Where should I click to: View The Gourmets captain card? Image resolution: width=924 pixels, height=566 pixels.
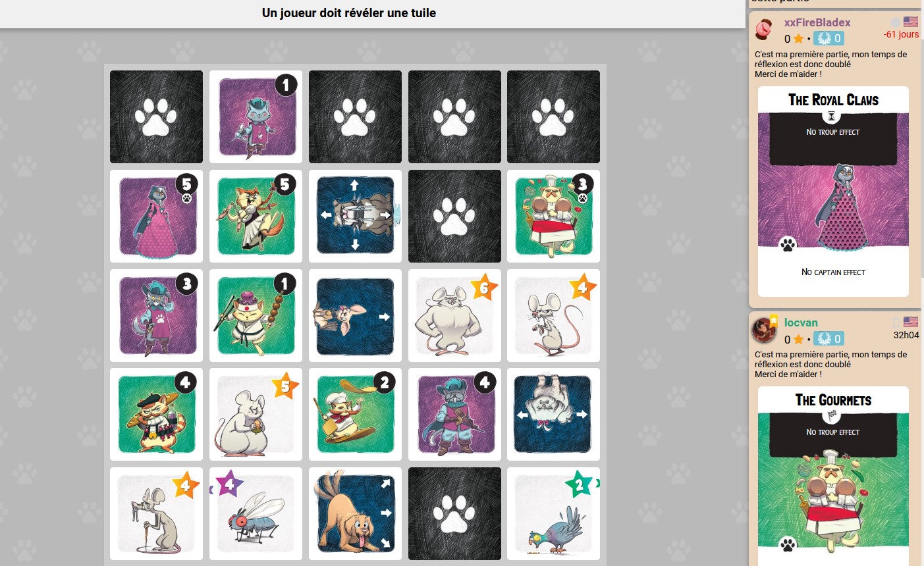pos(833,476)
